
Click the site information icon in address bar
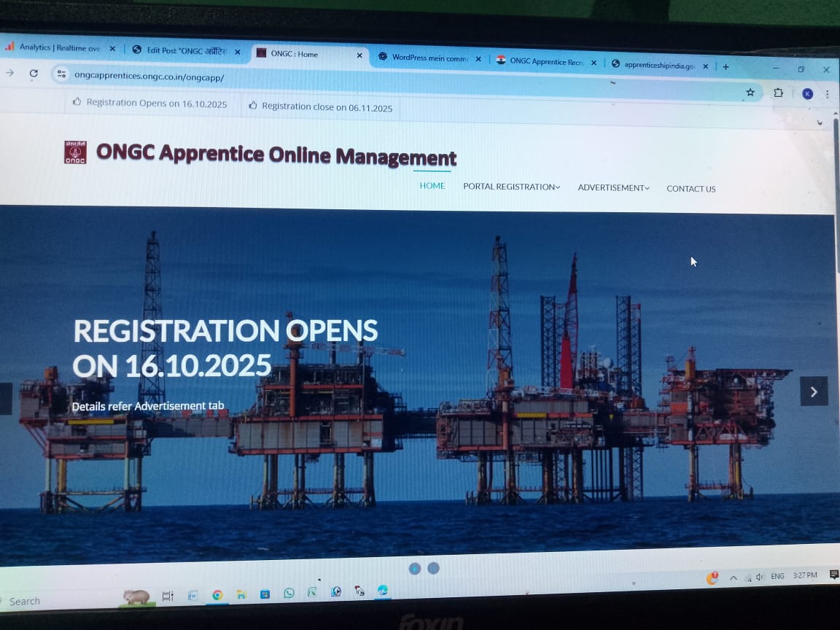61,74
